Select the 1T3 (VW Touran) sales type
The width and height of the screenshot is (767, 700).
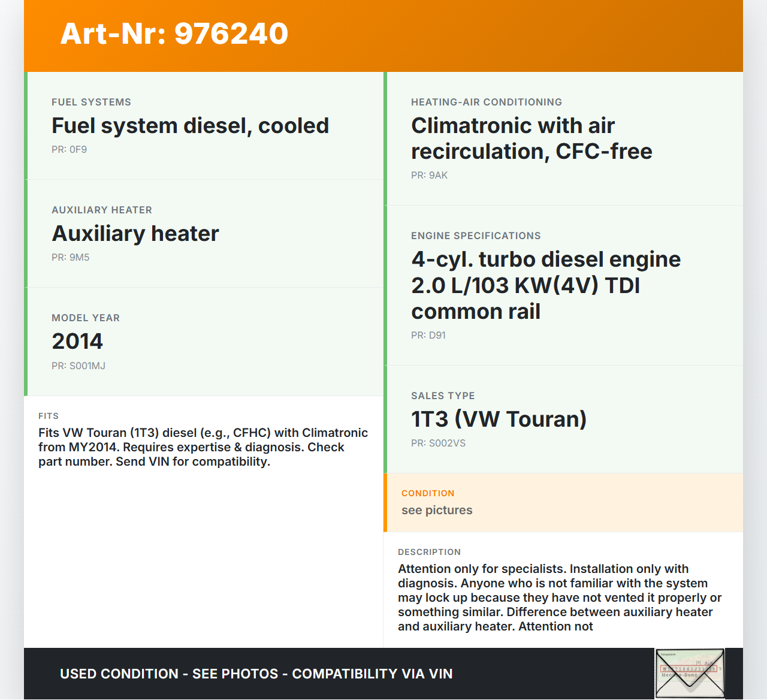pos(499,420)
